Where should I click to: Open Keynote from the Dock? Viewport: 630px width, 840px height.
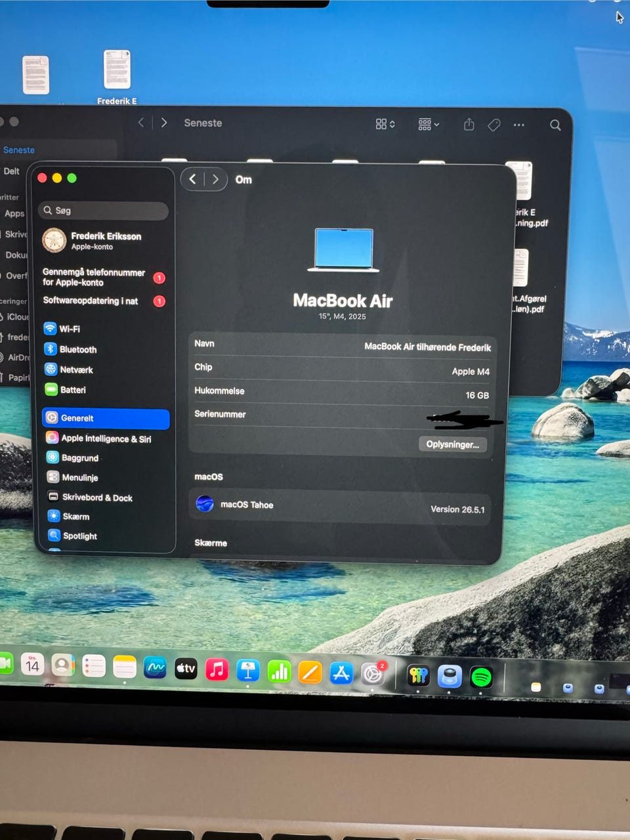point(248,671)
